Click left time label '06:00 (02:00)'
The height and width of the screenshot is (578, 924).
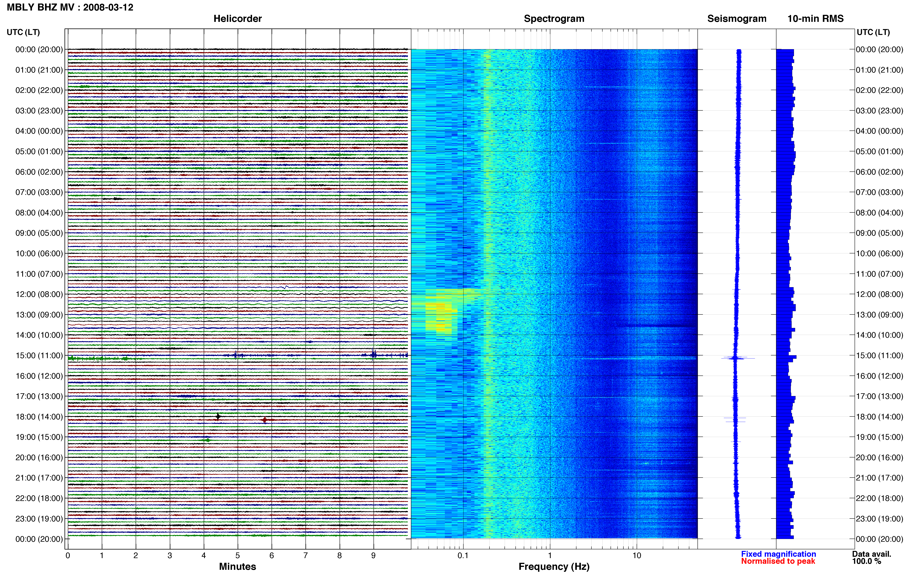pos(39,172)
